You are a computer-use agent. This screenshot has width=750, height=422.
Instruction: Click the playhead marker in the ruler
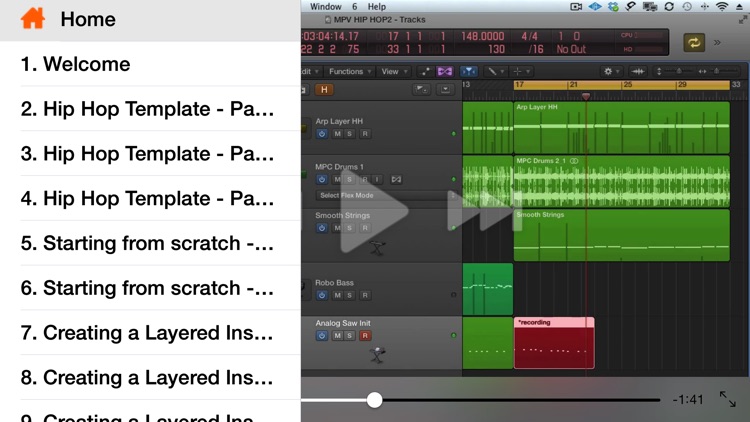coord(585,96)
